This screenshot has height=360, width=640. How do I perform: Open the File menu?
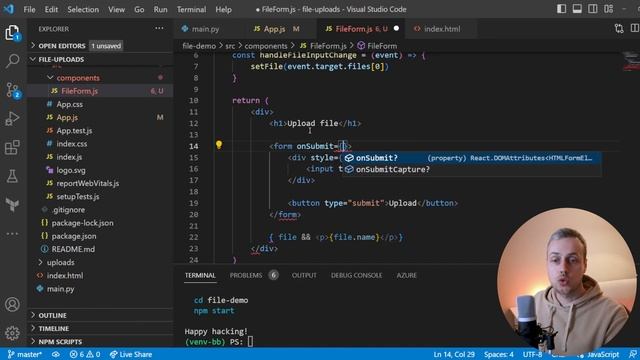[29, 9]
